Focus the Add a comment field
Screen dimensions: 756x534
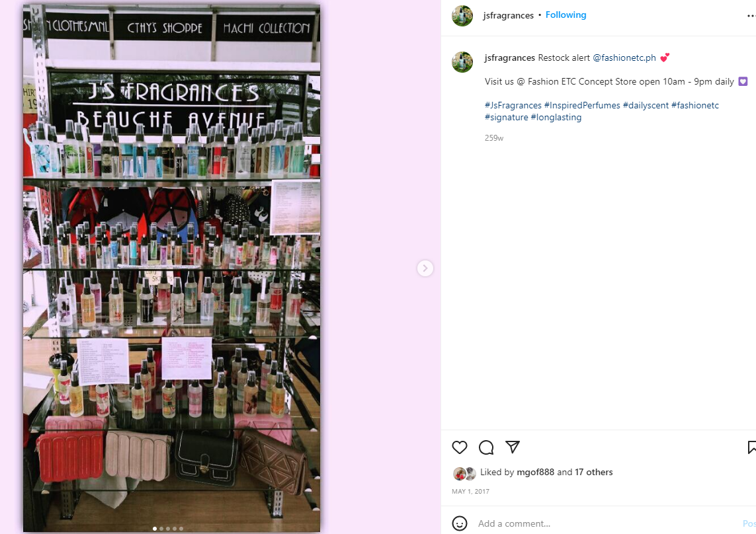pyautogui.click(x=607, y=523)
